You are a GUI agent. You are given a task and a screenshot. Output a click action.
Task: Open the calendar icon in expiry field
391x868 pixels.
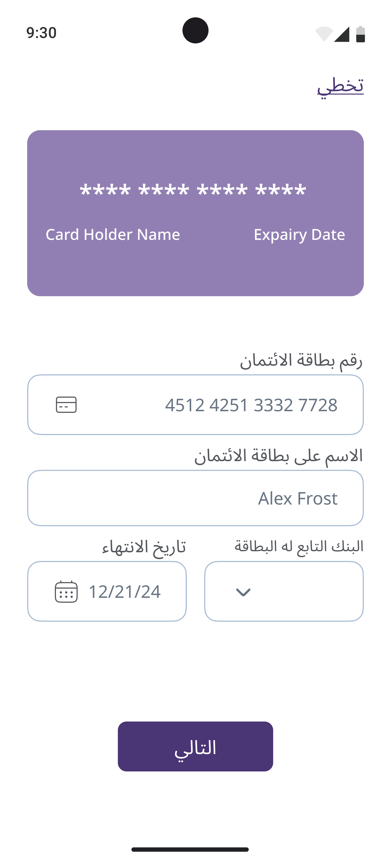[66, 592]
